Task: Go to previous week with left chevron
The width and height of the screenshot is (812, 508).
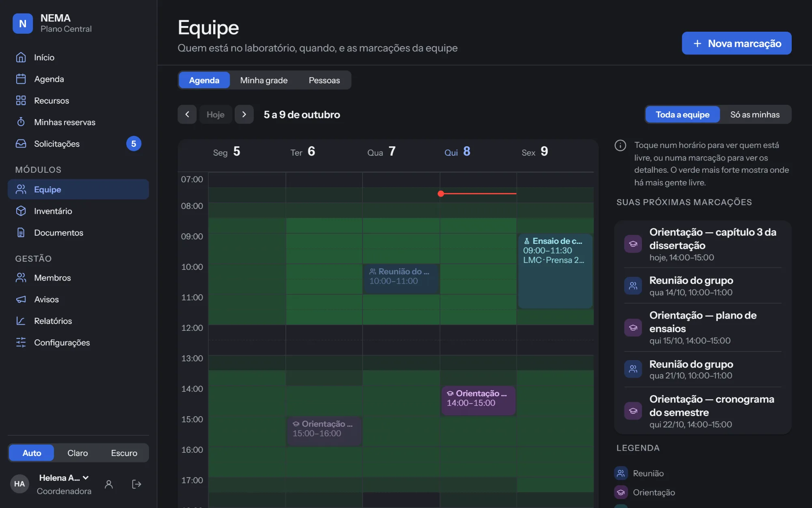Action: pyautogui.click(x=187, y=114)
